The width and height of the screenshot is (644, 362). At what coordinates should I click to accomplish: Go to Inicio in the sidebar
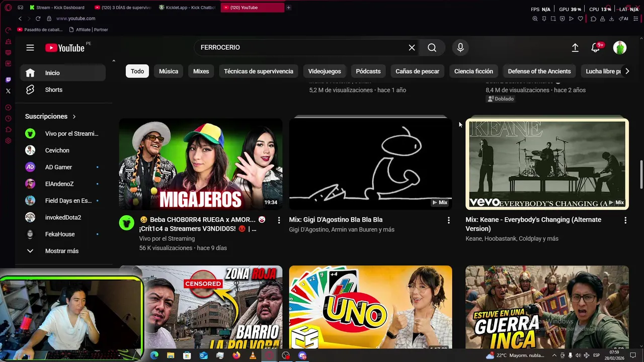63,73
